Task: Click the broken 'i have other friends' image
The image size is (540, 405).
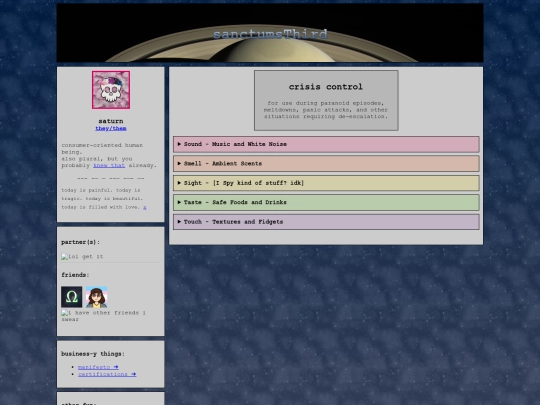Action: pos(103,316)
